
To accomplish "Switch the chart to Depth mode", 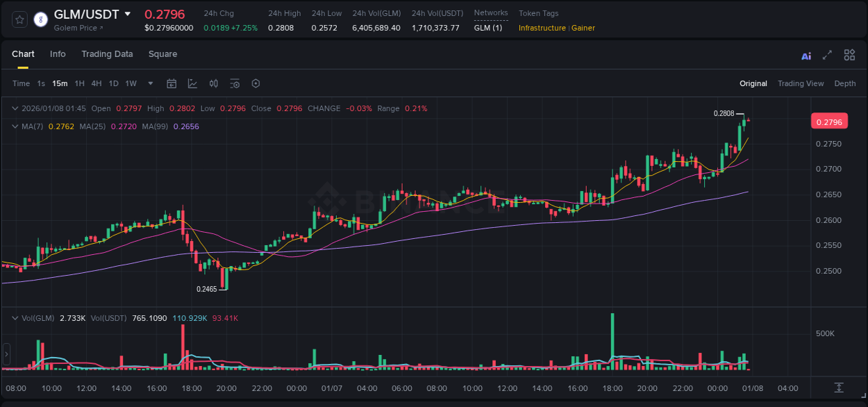I will point(844,83).
